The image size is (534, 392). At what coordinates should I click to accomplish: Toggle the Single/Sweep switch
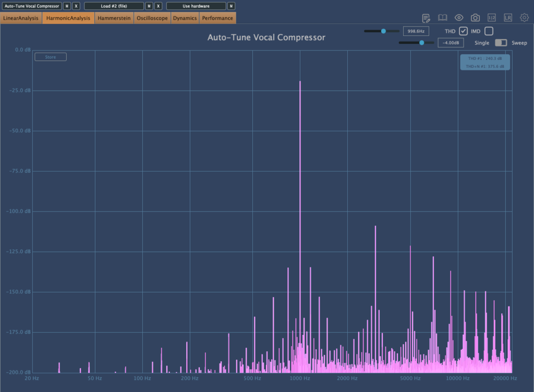pyautogui.click(x=501, y=43)
